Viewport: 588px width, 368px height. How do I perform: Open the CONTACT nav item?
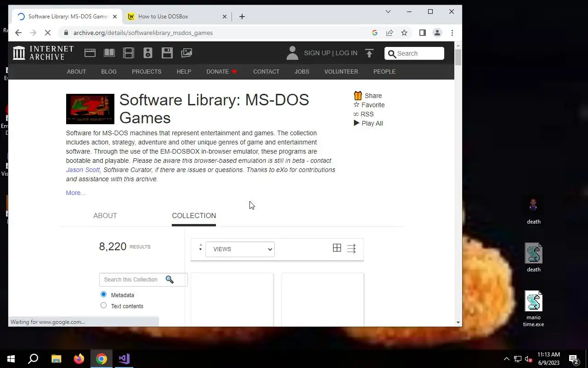(x=266, y=71)
